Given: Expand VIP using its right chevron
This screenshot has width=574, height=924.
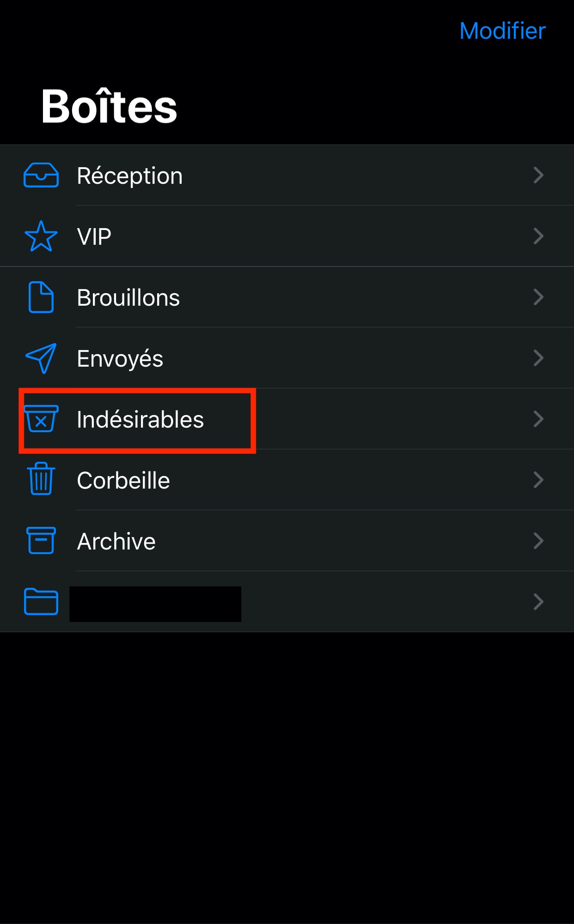Looking at the screenshot, I should click(x=538, y=236).
